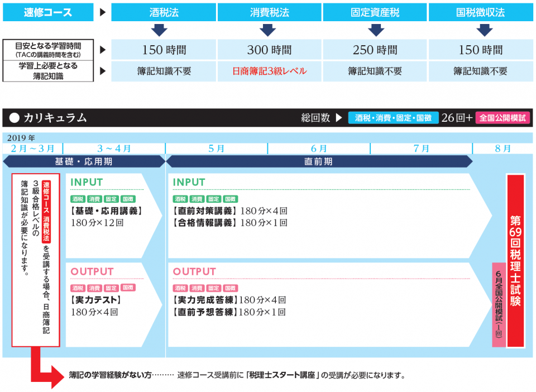Click the down arrow below 酒税法
The height and width of the screenshot is (392, 536).
(x=164, y=30)
